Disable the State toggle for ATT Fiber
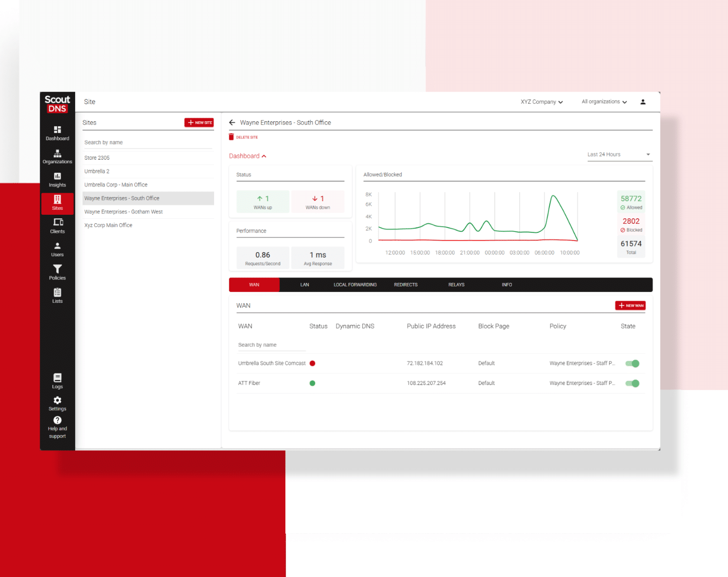Viewport: 728px width, 577px height. point(632,383)
